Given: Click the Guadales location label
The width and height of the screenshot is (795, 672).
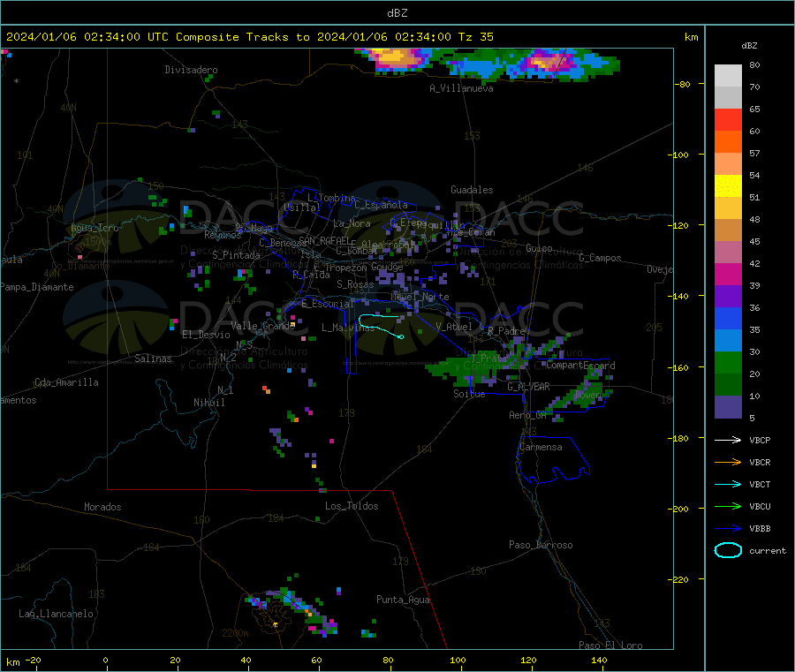Looking at the screenshot, I should point(472,190).
